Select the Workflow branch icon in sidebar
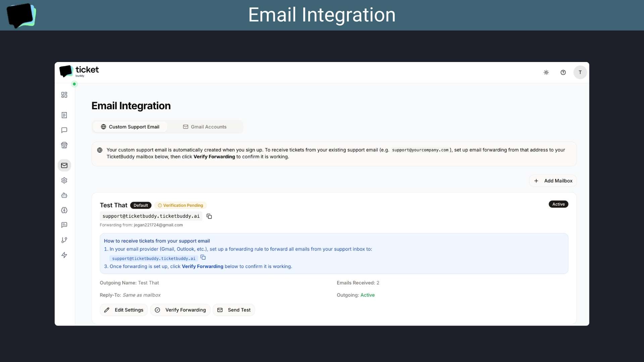 point(64,240)
